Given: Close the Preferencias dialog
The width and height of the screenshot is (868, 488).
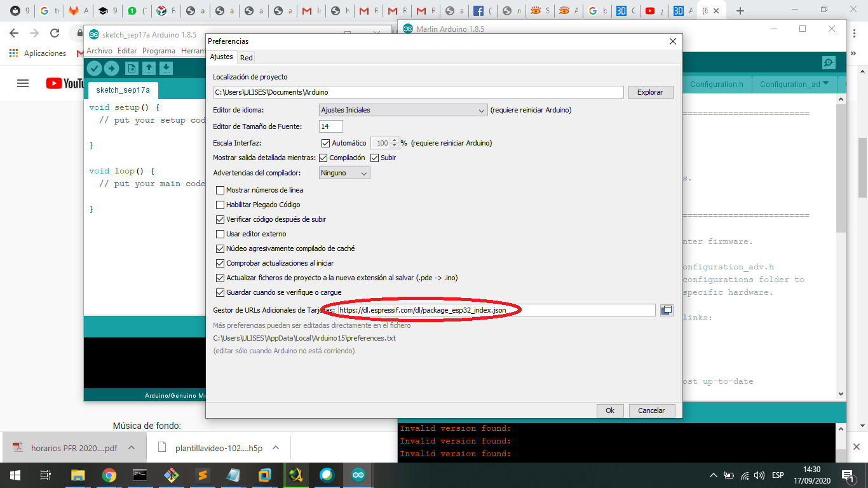Looking at the screenshot, I should coord(673,41).
